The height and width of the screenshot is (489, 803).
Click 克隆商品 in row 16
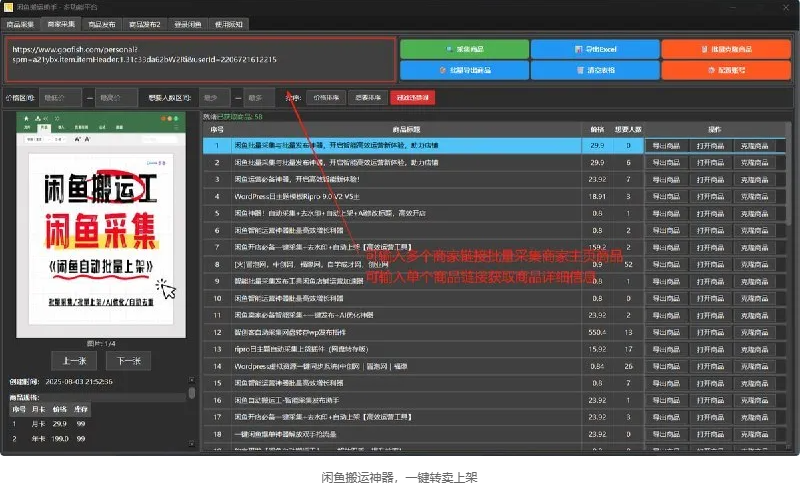tap(755, 400)
